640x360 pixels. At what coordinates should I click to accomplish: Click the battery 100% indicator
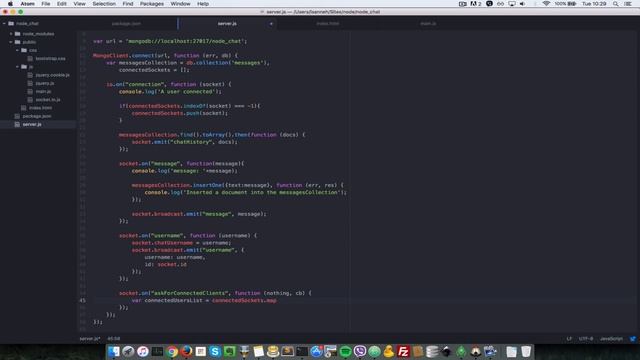tap(565, 4)
